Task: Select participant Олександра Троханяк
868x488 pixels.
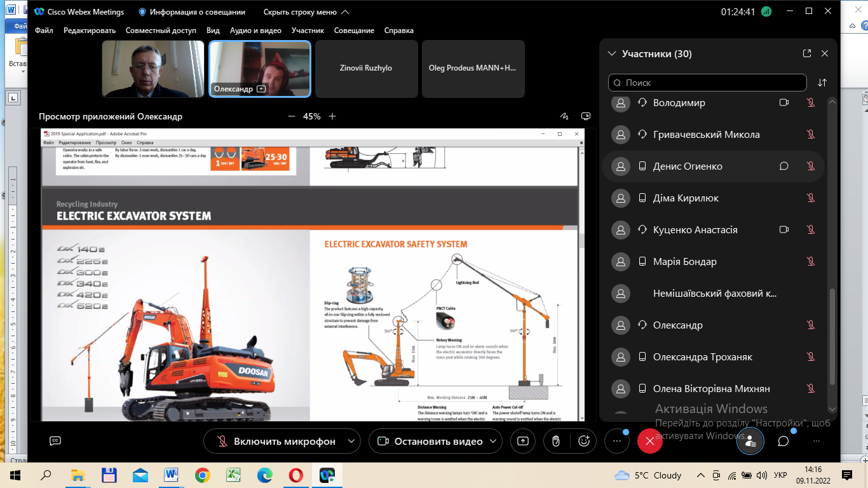Action: coord(713,357)
